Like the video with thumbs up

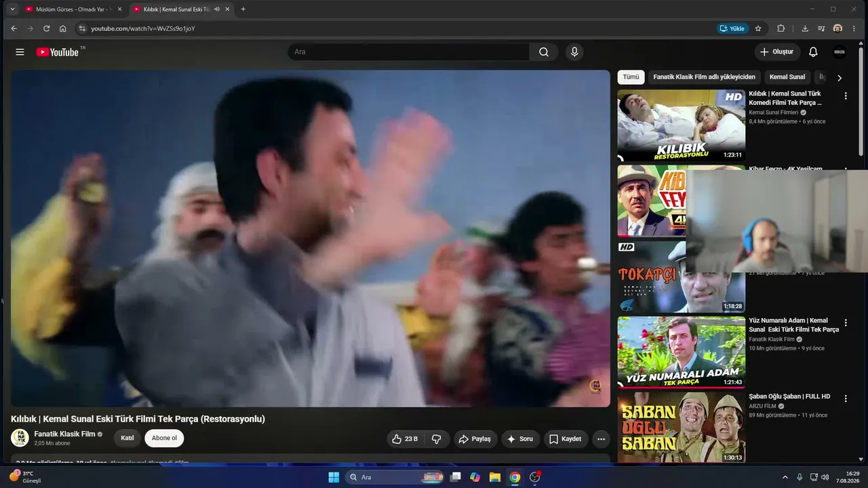click(404, 439)
